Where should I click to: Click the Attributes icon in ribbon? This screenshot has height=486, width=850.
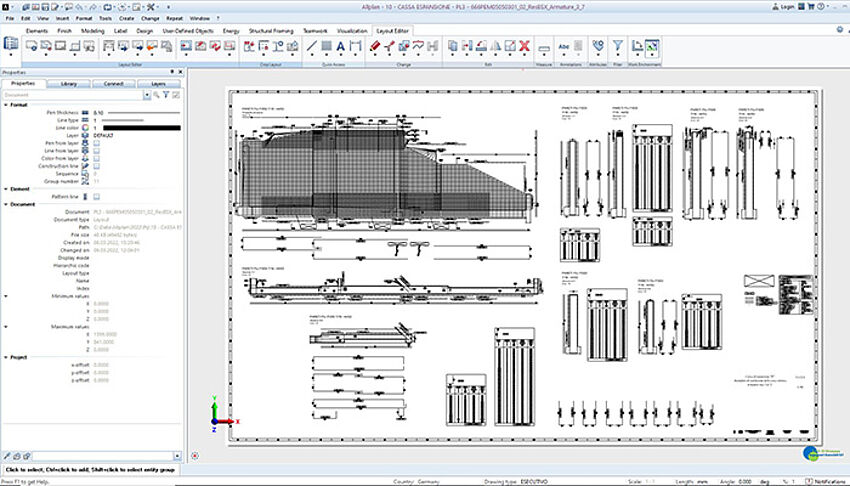coord(597,46)
